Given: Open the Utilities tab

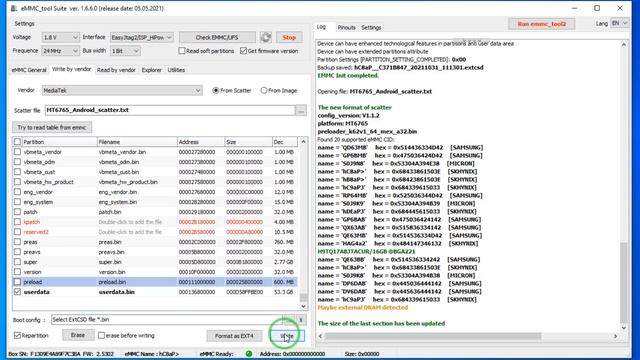Looking at the screenshot, I should [176, 70].
